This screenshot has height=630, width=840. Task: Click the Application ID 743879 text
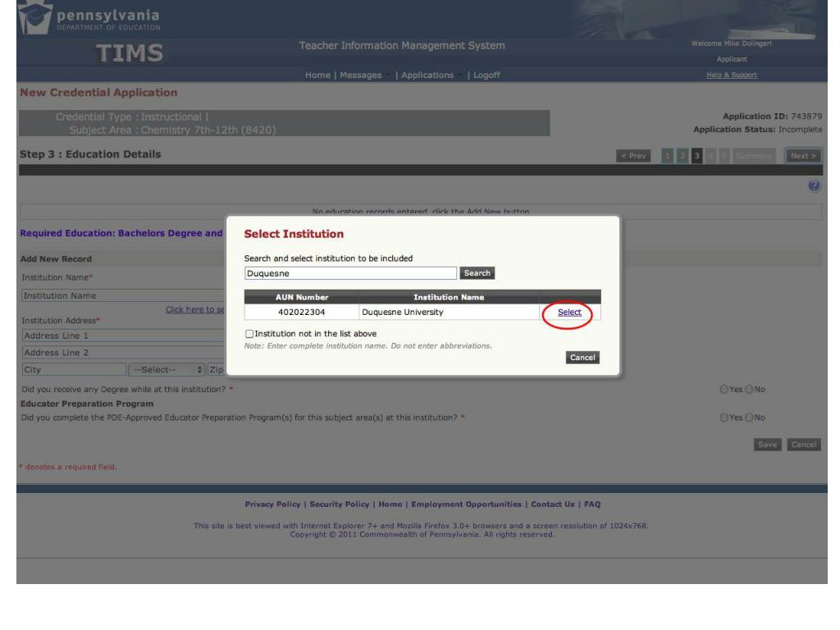click(x=772, y=116)
